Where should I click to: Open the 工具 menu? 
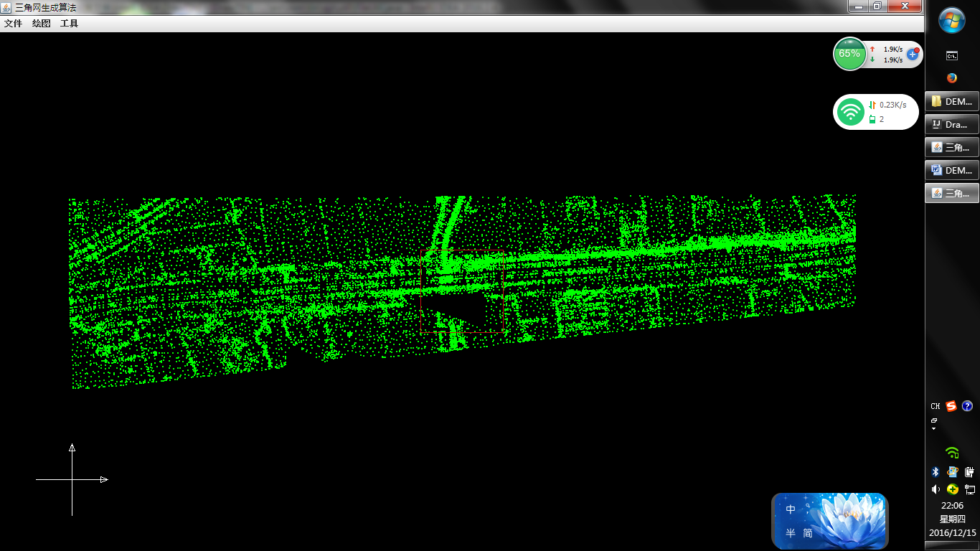pyautogui.click(x=69, y=24)
